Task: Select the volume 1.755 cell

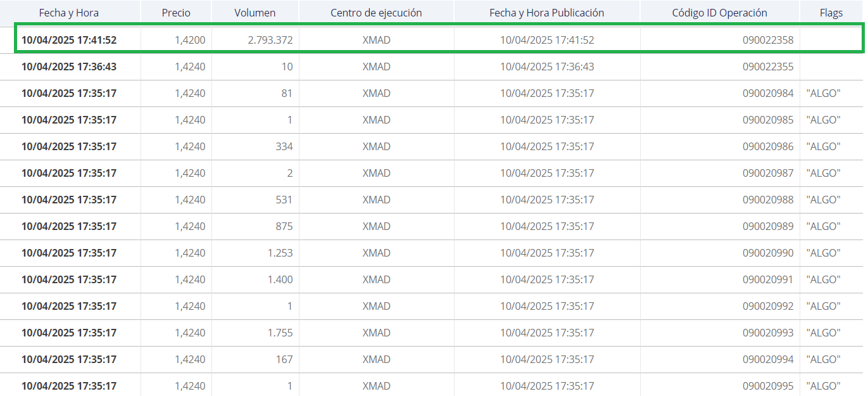Action: [255, 333]
